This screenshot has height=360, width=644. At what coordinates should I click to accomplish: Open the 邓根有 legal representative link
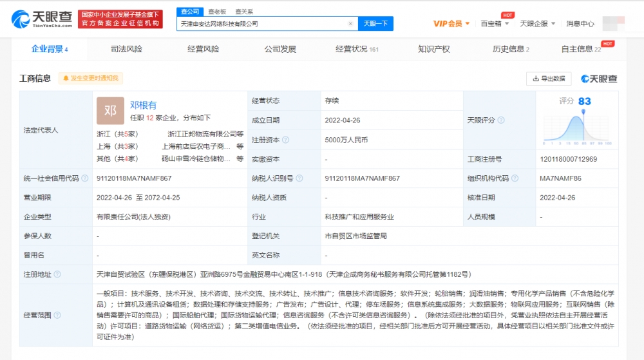click(143, 105)
